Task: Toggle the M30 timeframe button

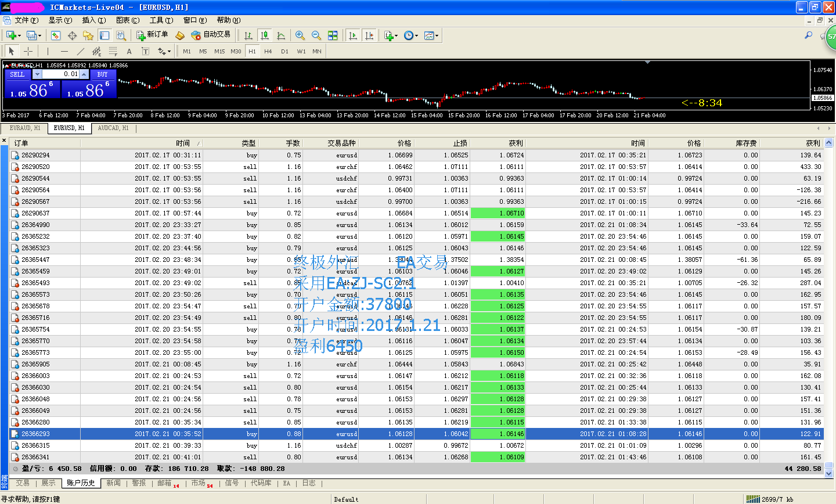Action: point(236,51)
